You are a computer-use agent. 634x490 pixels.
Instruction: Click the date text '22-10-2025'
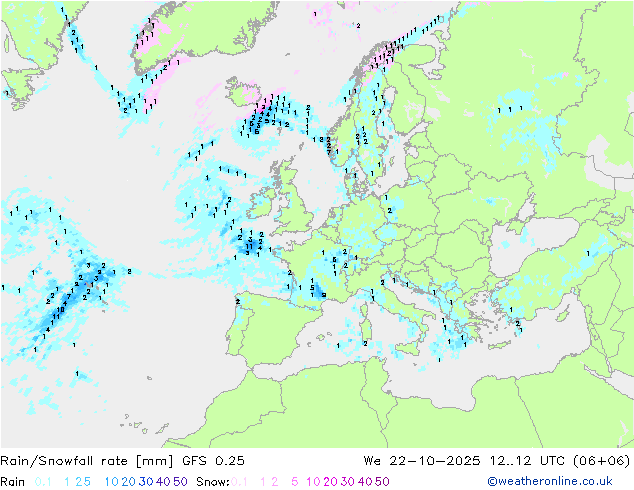tap(435, 461)
